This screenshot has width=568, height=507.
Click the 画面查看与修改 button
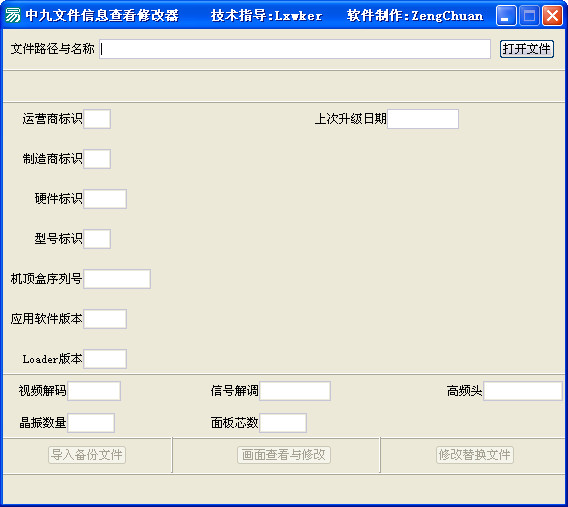tap(284, 455)
